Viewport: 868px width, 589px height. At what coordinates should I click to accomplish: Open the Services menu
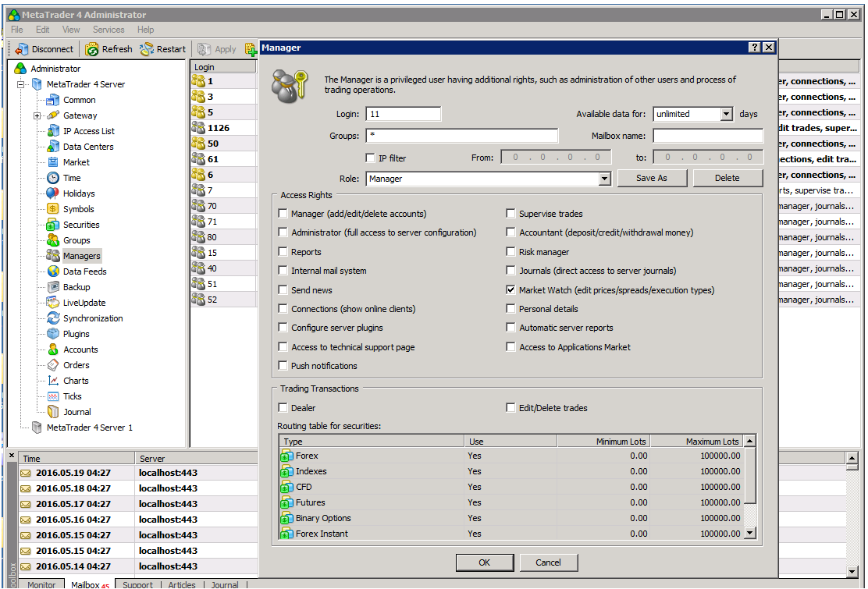[108, 30]
